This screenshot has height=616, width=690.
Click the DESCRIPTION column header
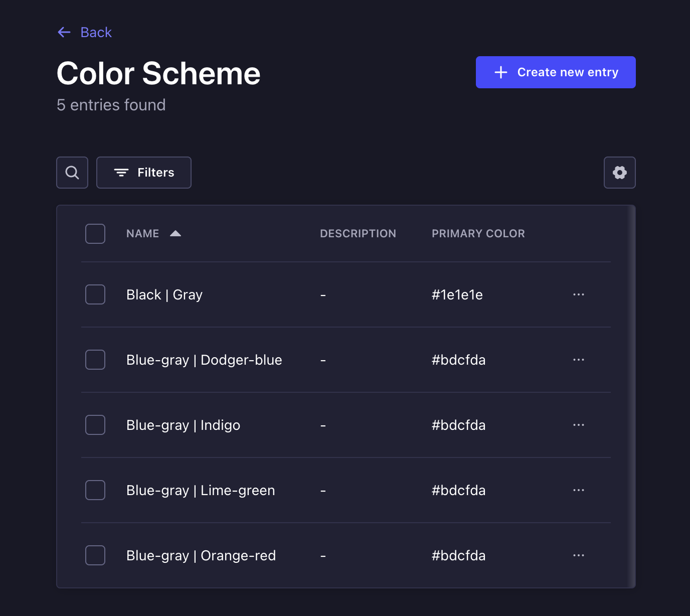[x=358, y=233]
